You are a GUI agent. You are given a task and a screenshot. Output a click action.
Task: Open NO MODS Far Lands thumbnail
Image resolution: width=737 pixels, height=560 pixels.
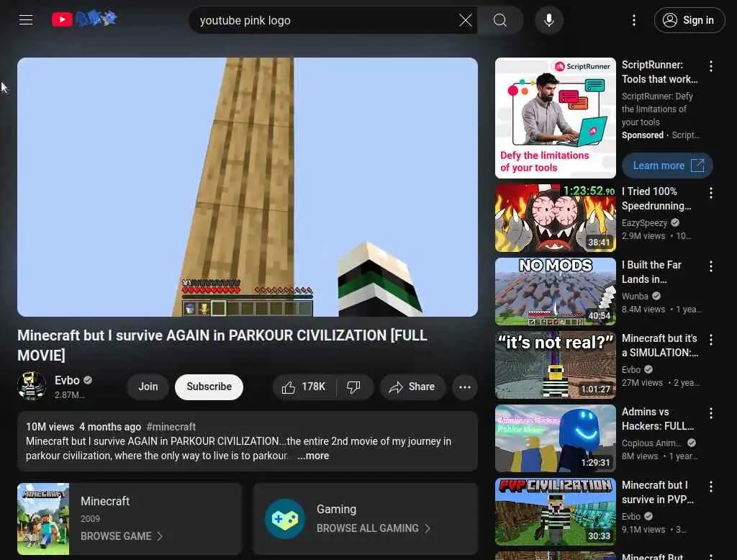(555, 292)
